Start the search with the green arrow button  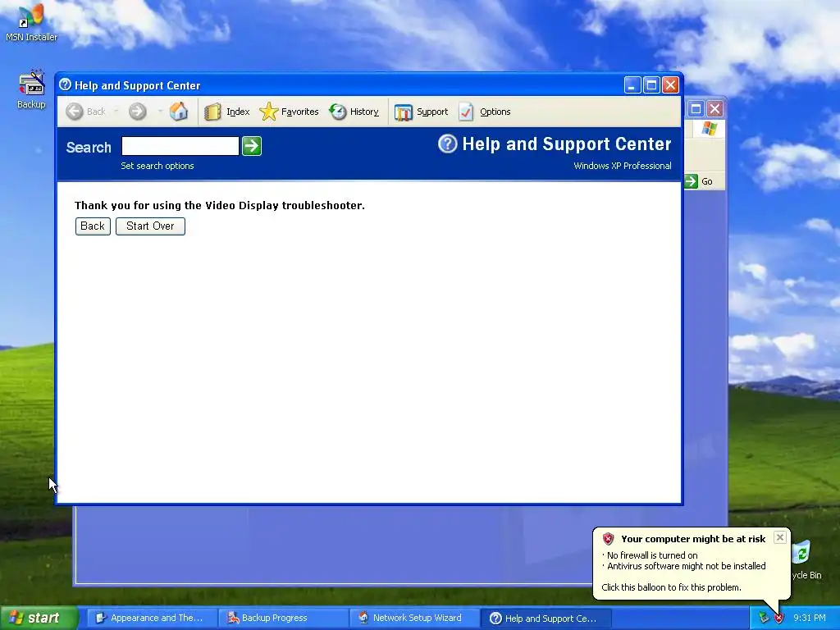(x=252, y=146)
